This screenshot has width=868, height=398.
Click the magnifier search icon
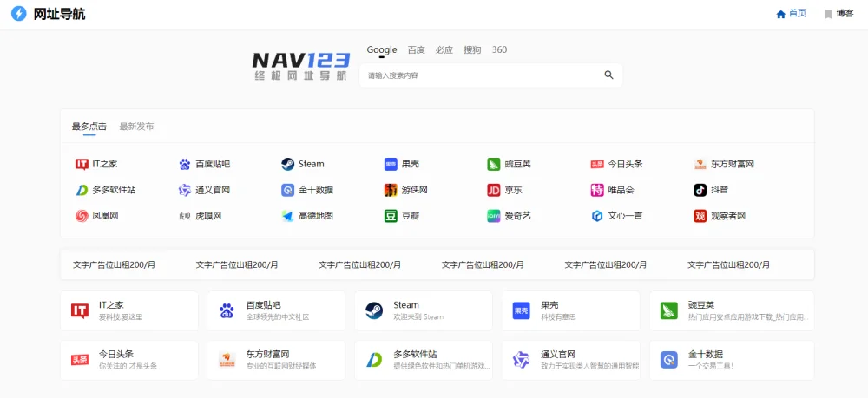click(x=609, y=75)
